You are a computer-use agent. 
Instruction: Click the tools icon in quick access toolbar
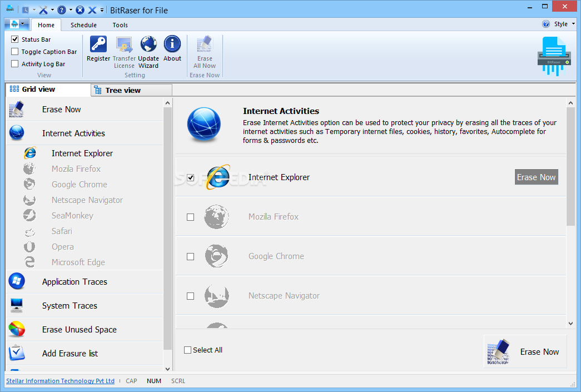43,10
